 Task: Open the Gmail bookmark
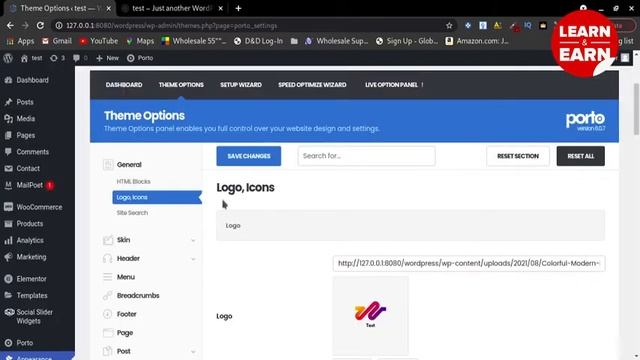[57, 41]
